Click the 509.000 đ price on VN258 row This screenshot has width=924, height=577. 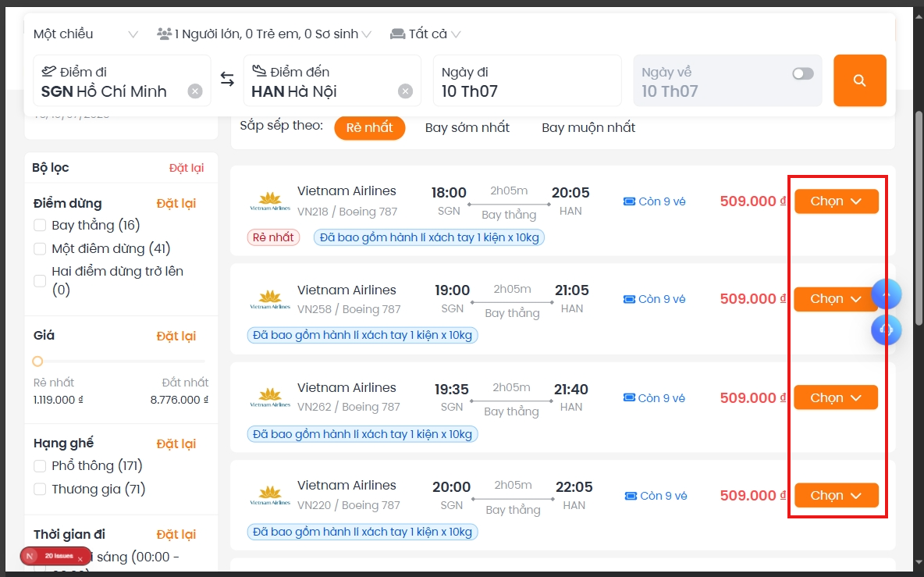753,299
